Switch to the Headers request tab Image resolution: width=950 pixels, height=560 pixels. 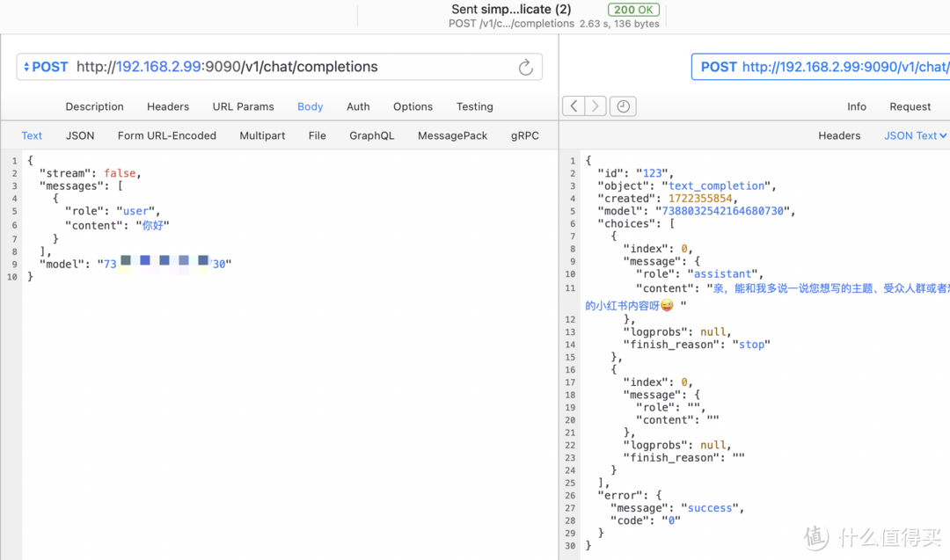168,106
